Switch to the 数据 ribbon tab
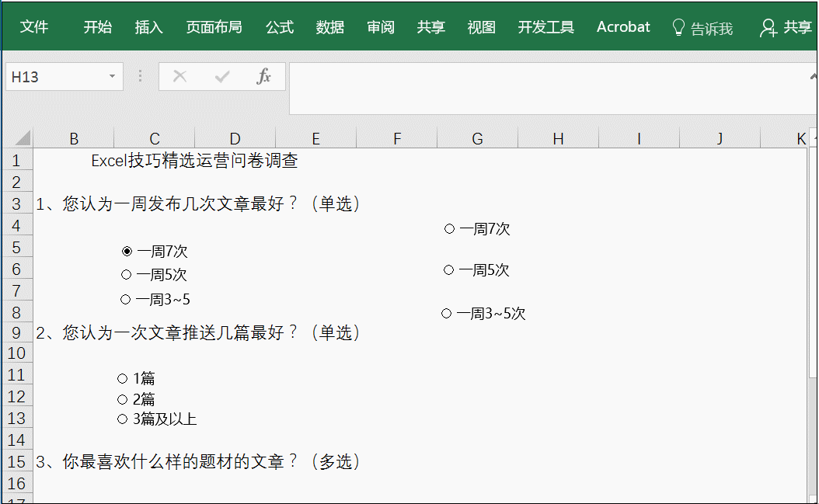 pos(329,27)
